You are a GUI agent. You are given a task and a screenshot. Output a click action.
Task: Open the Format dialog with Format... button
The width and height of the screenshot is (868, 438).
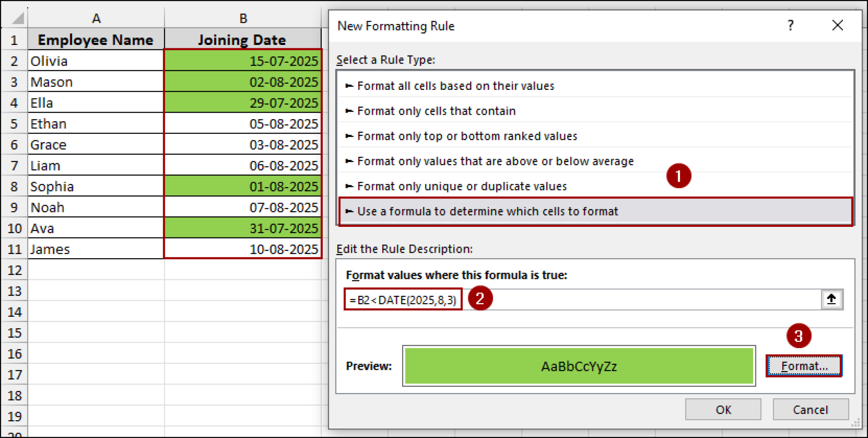coord(804,365)
